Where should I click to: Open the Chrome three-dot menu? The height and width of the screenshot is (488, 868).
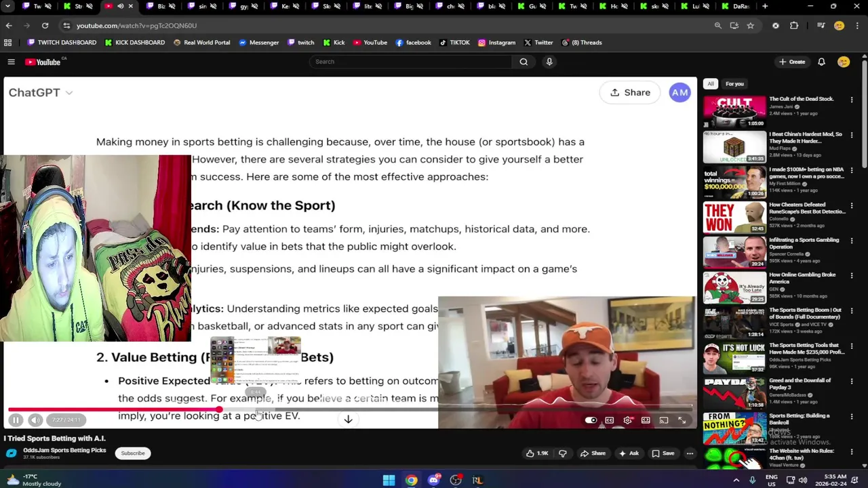click(x=857, y=25)
